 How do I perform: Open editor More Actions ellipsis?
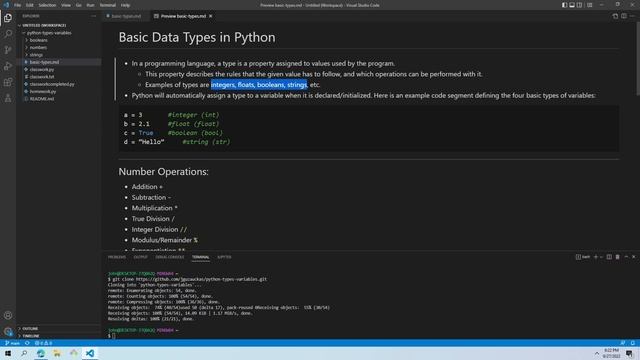632,16
